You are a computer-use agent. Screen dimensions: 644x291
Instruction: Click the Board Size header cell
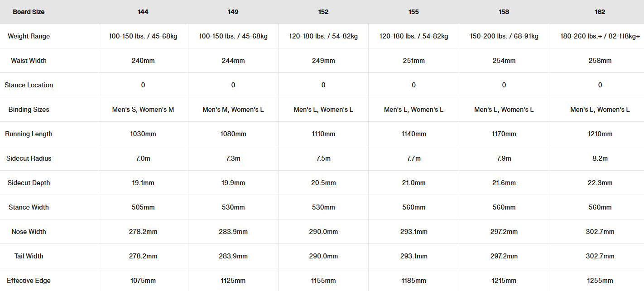click(x=29, y=12)
